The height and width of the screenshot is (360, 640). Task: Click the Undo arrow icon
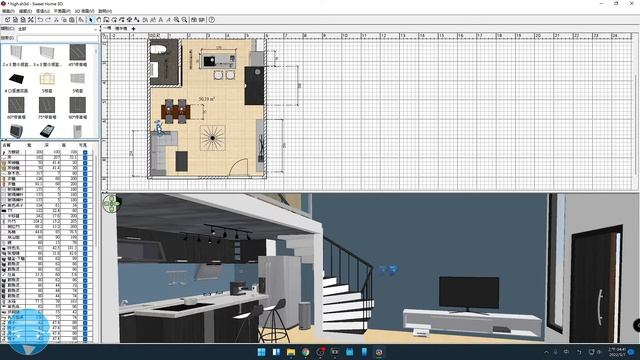tap(40, 20)
